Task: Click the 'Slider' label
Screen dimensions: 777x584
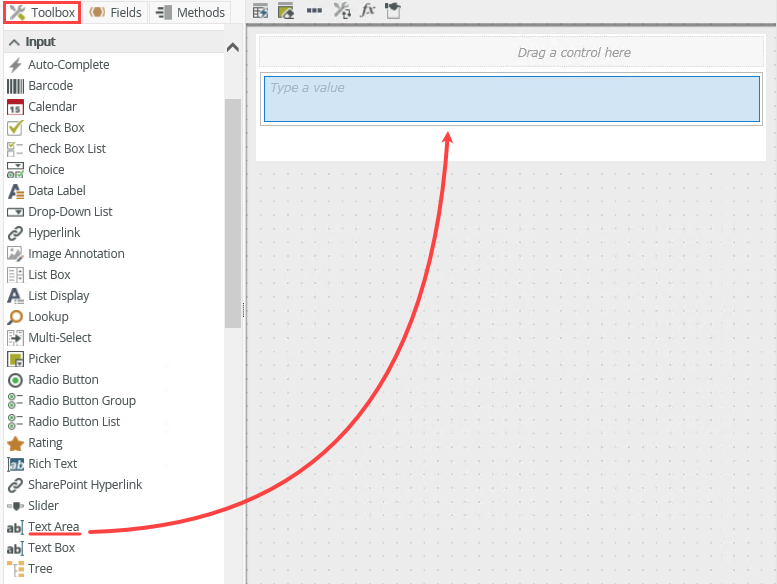Action: [x=44, y=506]
